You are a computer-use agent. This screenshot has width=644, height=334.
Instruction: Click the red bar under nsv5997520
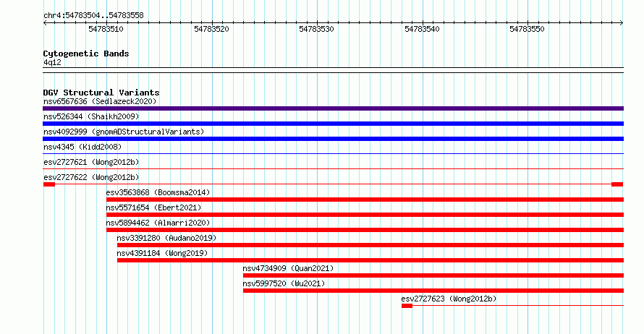pyautogui.click(x=433, y=291)
